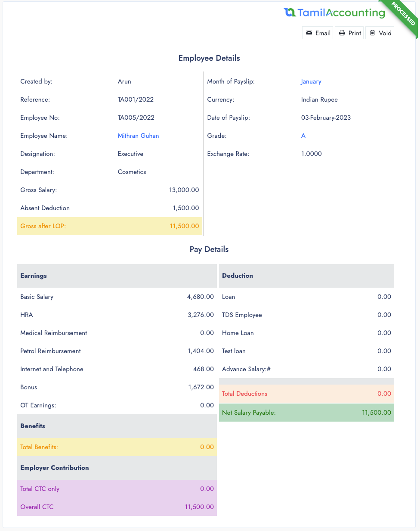Click the printer icon on Print button
Image resolution: width=420 pixels, height=531 pixels.
(x=342, y=33)
